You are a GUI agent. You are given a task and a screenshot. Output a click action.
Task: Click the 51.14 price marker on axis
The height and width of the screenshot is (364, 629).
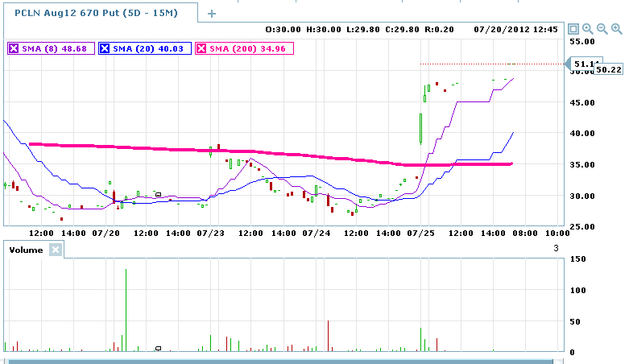[583, 64]
